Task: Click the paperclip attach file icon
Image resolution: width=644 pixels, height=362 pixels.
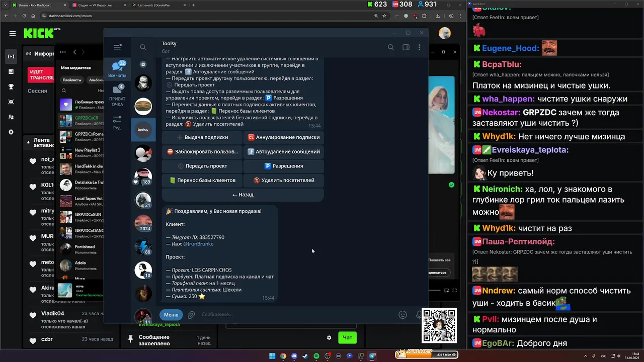Action: pyautogui.click(x=191, y=315)
